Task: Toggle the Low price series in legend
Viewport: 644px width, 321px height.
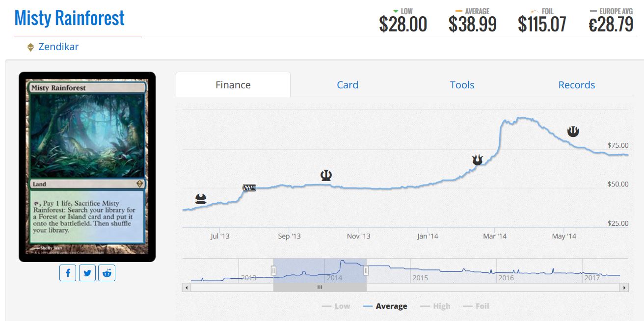Action: (336, 306)
